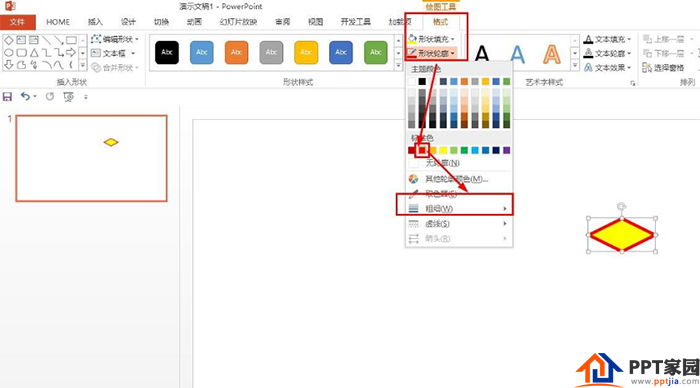Select the oval shape in the shapes gallery

8,53
